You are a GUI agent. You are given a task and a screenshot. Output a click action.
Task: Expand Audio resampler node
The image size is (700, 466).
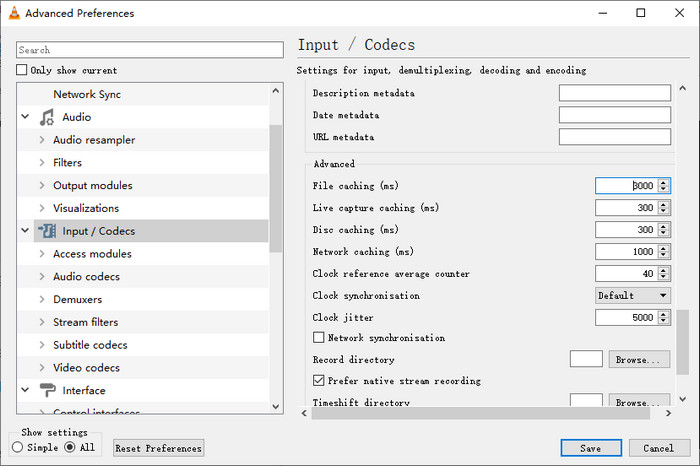(42, 140)
